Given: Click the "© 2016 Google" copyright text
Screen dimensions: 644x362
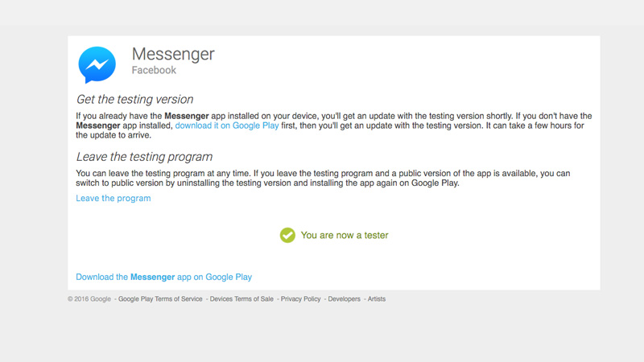Looking at the screenshot, I should click(89, 299).
